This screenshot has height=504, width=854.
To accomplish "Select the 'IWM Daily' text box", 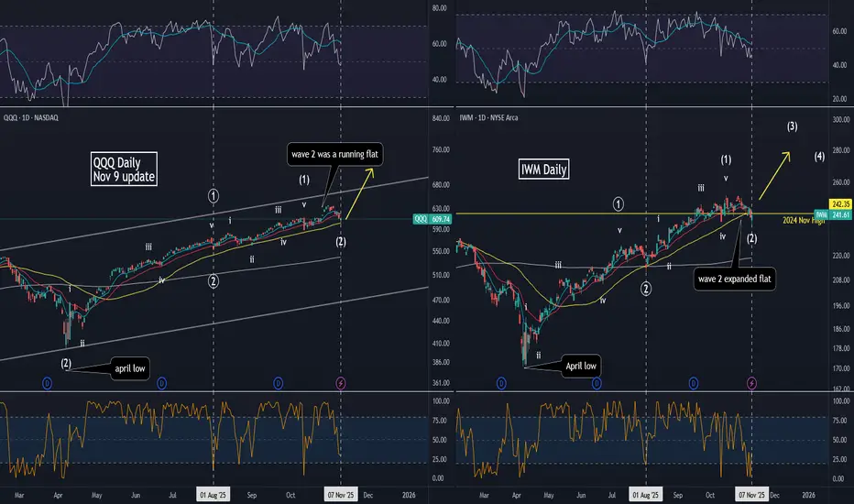I will click(543, 170).
